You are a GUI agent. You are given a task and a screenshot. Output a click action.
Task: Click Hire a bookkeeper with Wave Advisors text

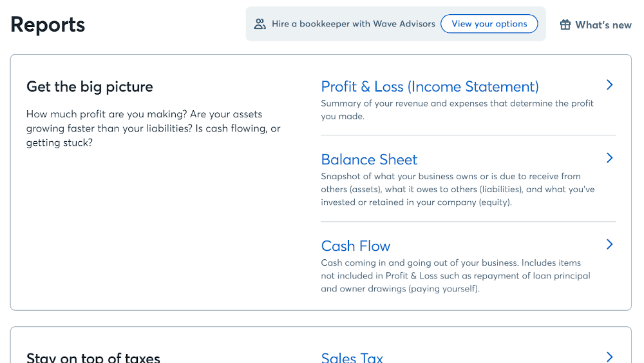(x=353, y=24)
